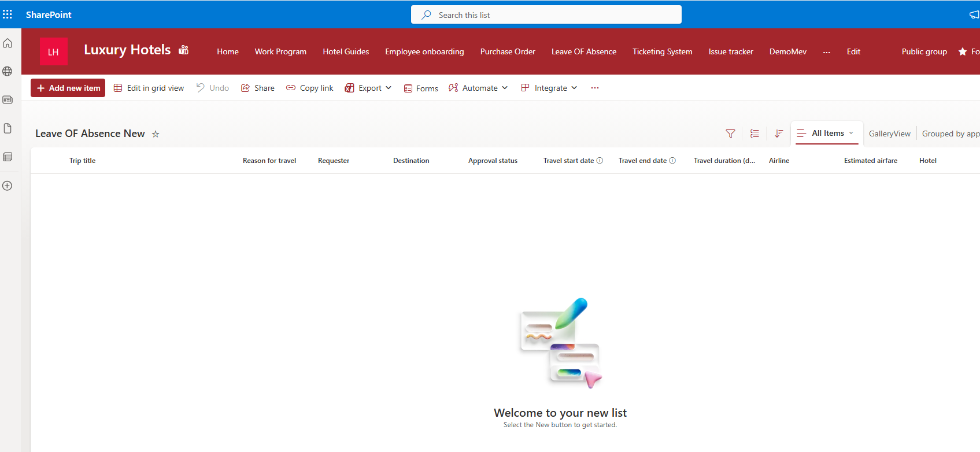
Task: Favorite this list with the star icon
Action: 156,134
